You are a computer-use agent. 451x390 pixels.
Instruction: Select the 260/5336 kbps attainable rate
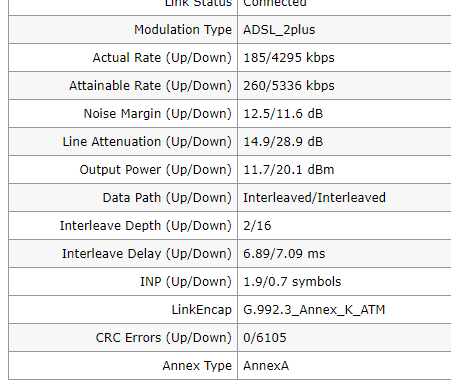tap(289, 86)
